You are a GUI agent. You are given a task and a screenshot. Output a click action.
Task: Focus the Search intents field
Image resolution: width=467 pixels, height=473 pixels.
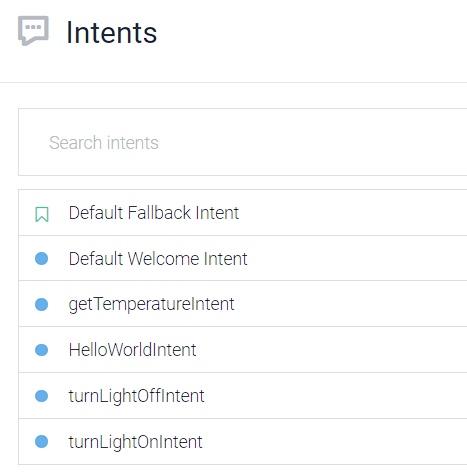pyautogui.click(x=243, y=142)
